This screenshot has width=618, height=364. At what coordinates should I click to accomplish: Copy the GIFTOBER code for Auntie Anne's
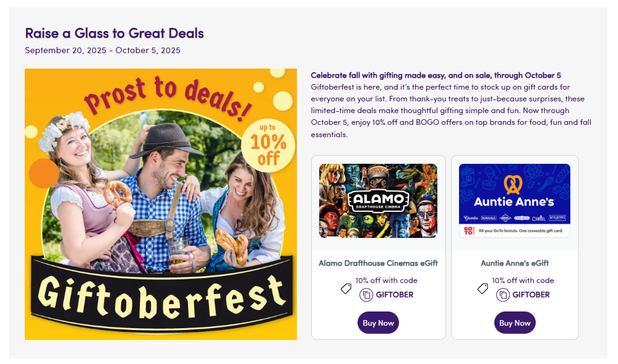(503, 295)
